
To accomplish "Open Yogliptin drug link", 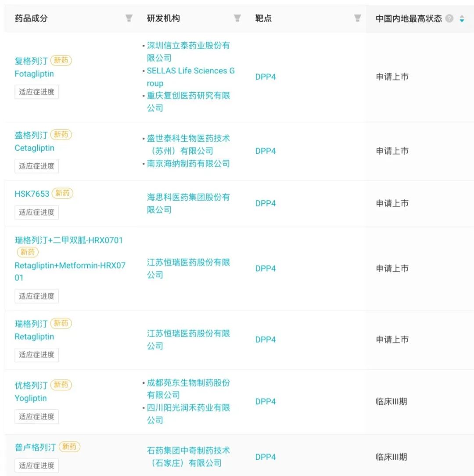I will coord(31,398).
